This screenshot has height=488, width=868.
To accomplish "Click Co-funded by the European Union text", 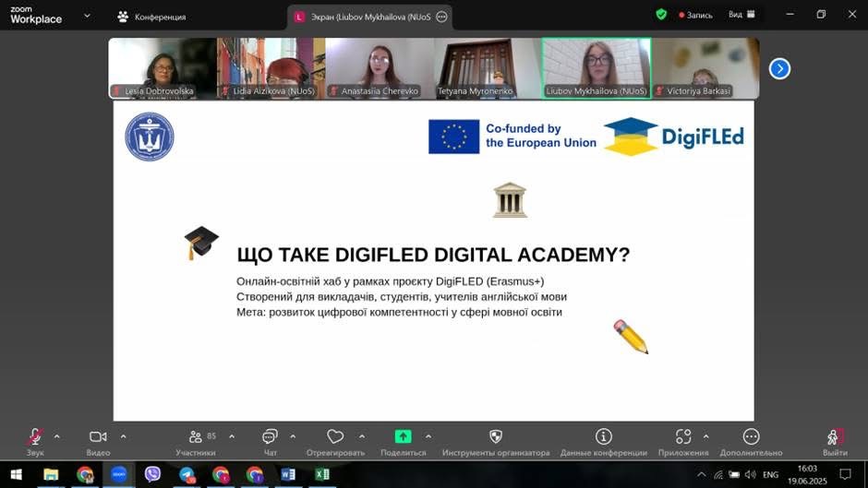I will 541,137.
